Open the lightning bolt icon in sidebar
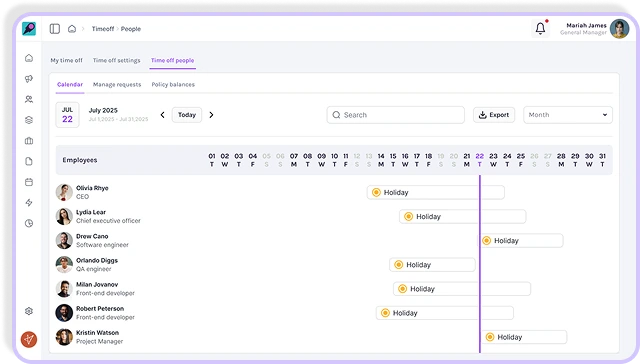 (29, 202)
